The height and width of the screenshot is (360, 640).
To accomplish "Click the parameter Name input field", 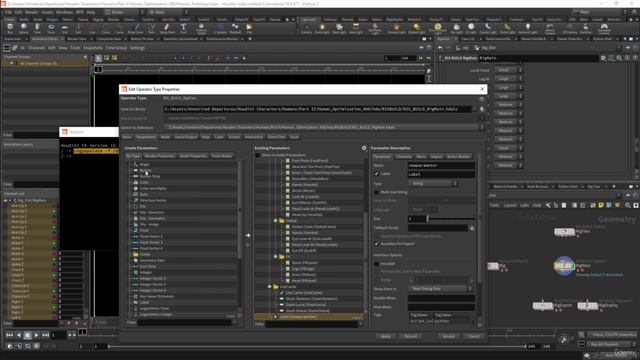I will (x=441, y=165).
